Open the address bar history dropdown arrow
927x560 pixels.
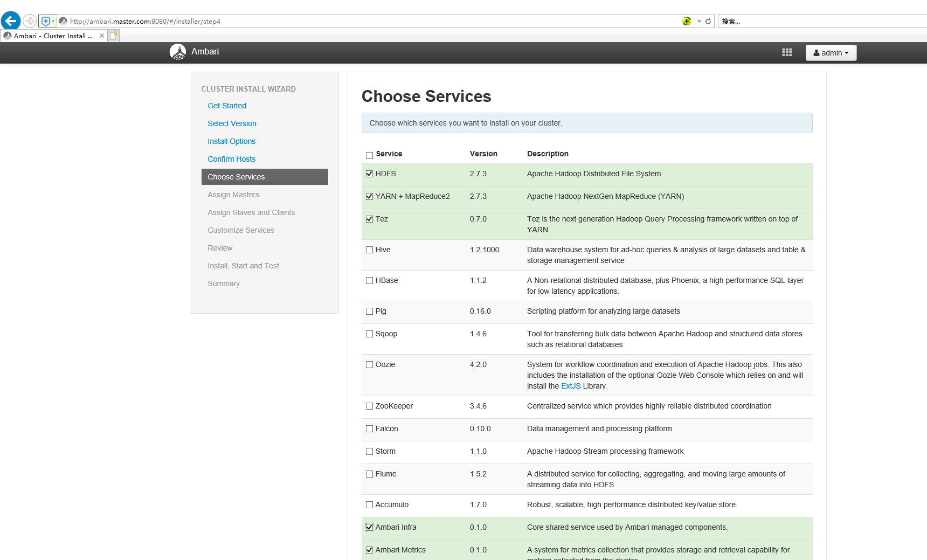coord(699,22)
